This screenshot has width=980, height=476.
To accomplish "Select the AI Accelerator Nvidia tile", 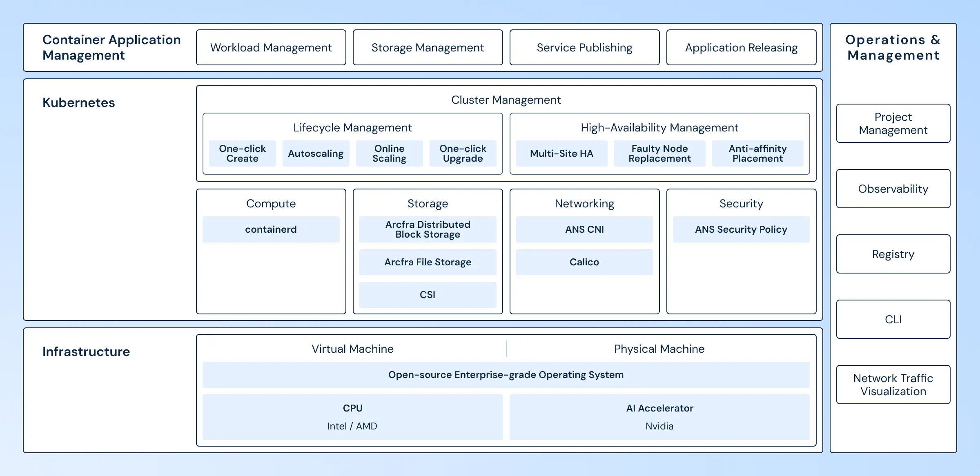I will pos(659,417).
